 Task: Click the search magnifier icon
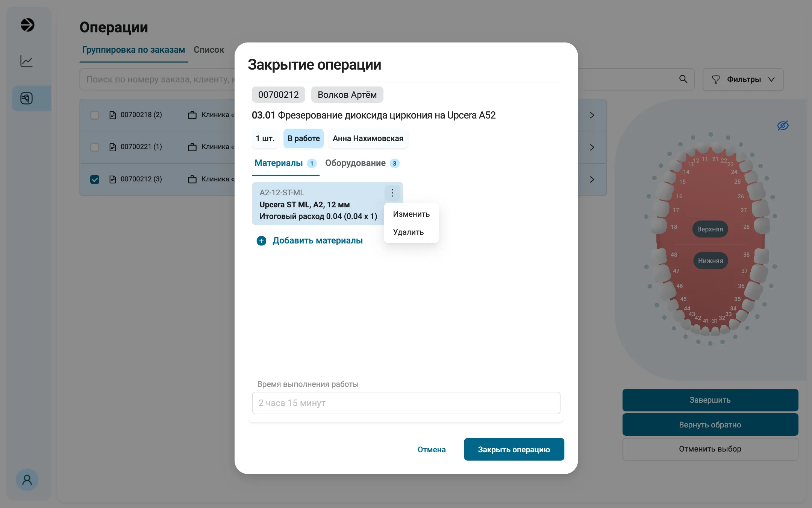pos(683,79)
